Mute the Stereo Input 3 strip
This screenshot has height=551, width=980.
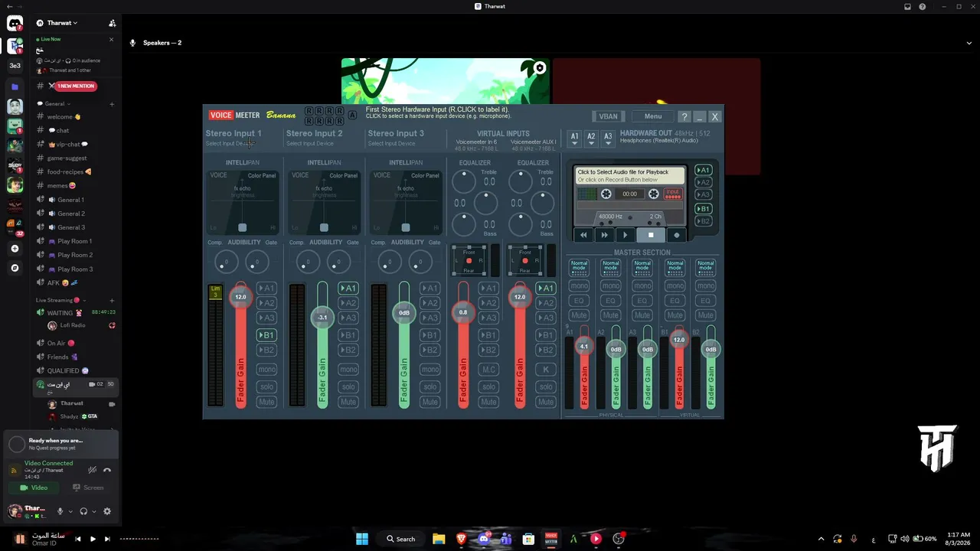click(430, 402)
